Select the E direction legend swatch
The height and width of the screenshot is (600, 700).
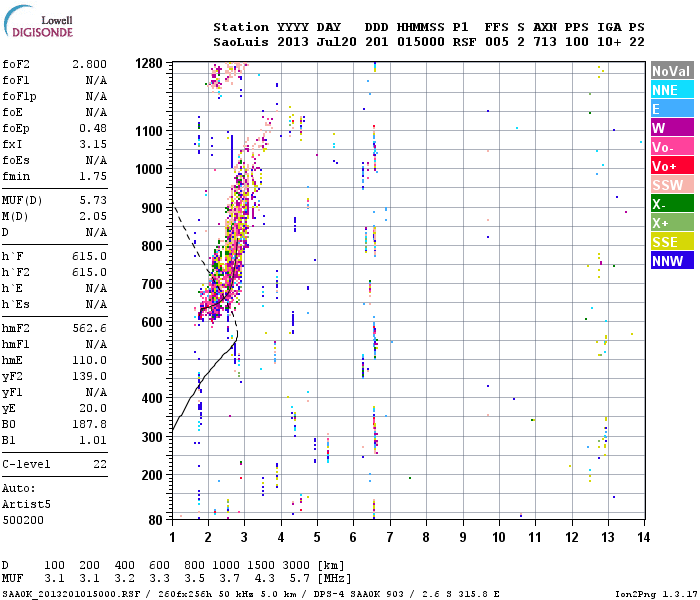[x=672, y=109]
